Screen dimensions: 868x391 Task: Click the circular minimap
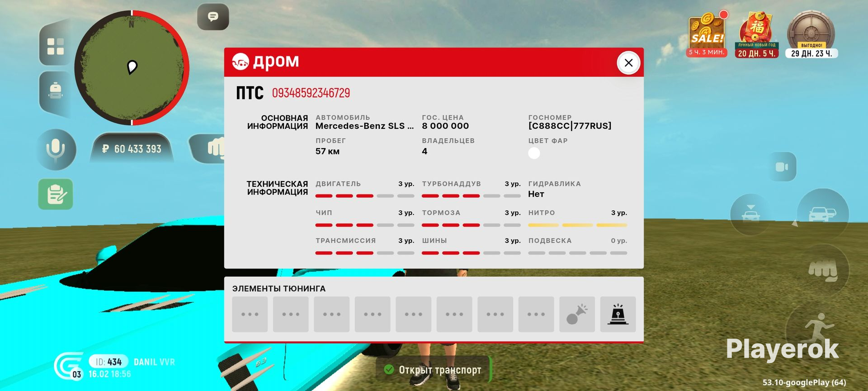coord(132,68)
